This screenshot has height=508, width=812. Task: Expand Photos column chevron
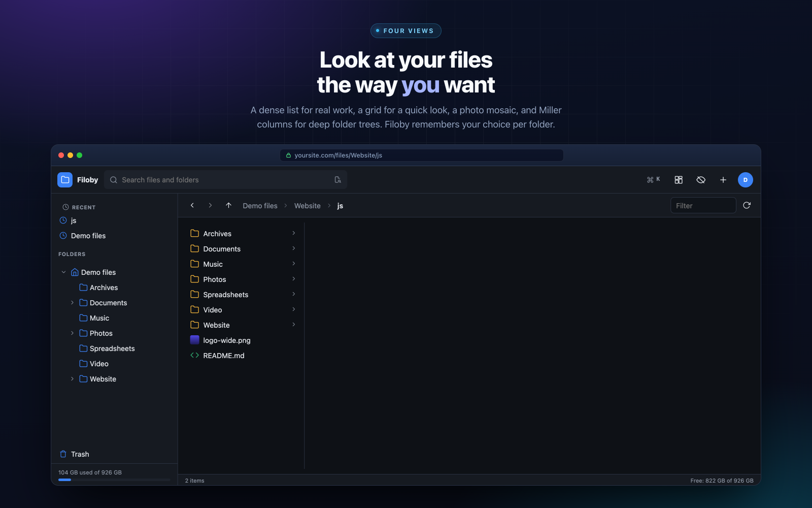(294, 279)
